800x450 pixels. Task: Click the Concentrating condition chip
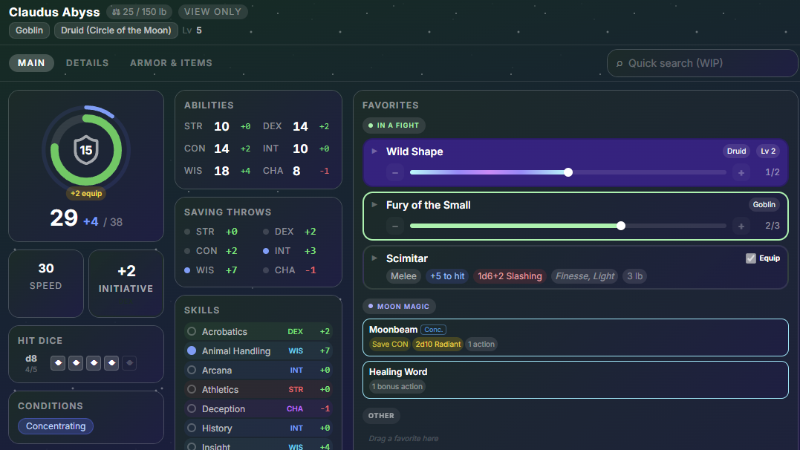56,426
